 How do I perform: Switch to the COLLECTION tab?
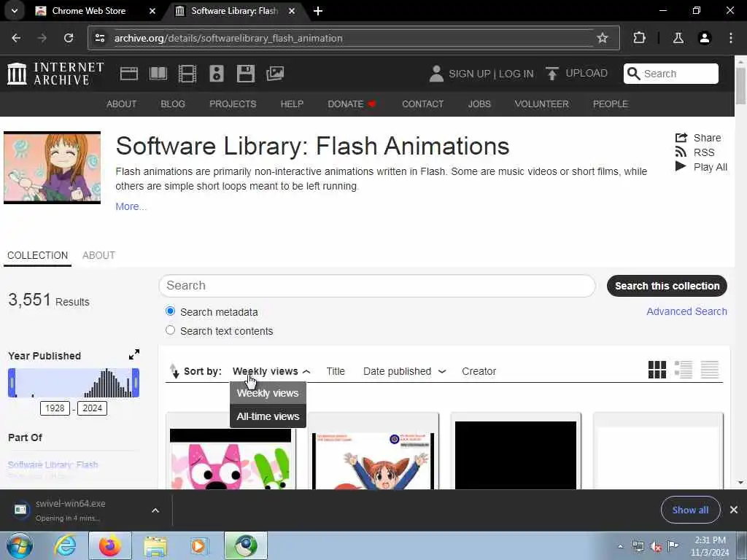(x=38, y=256)
